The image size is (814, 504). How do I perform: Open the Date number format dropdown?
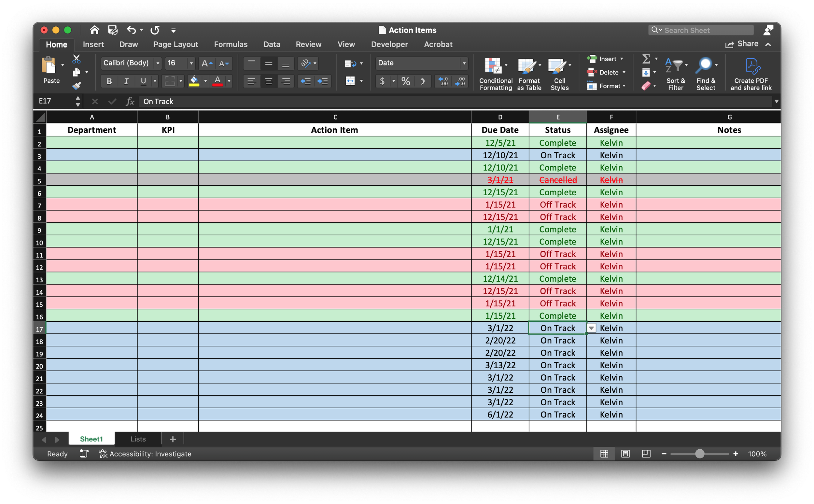tap(465, 63)
